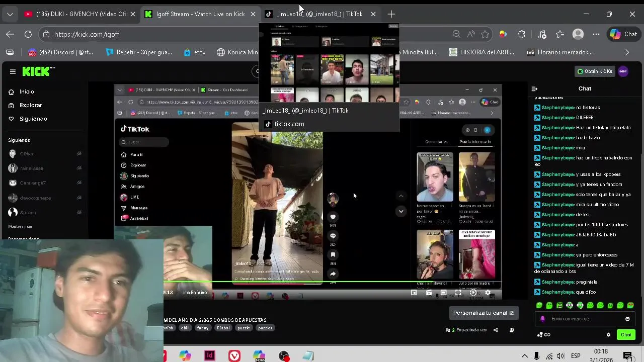
Task: Expand the 'Mostrar más' following list
Action: pyautogui.click(x=20, y=226)
